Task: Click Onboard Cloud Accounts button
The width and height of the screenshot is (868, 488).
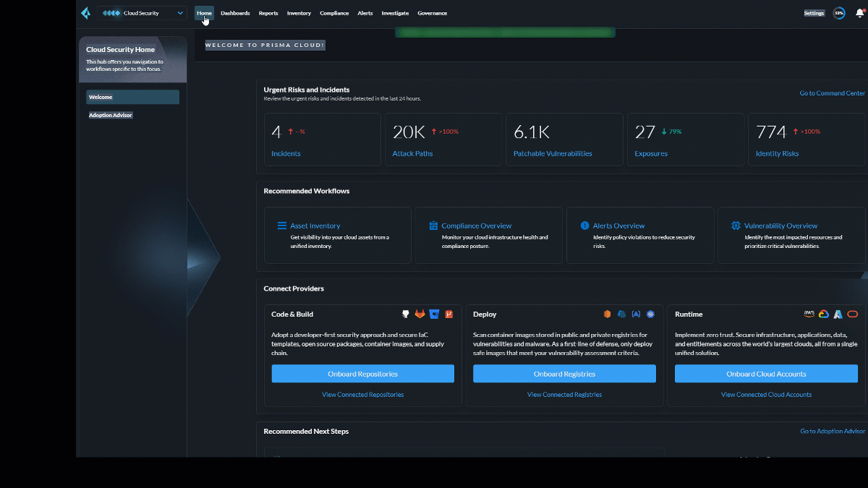Action: click(766, 374)
